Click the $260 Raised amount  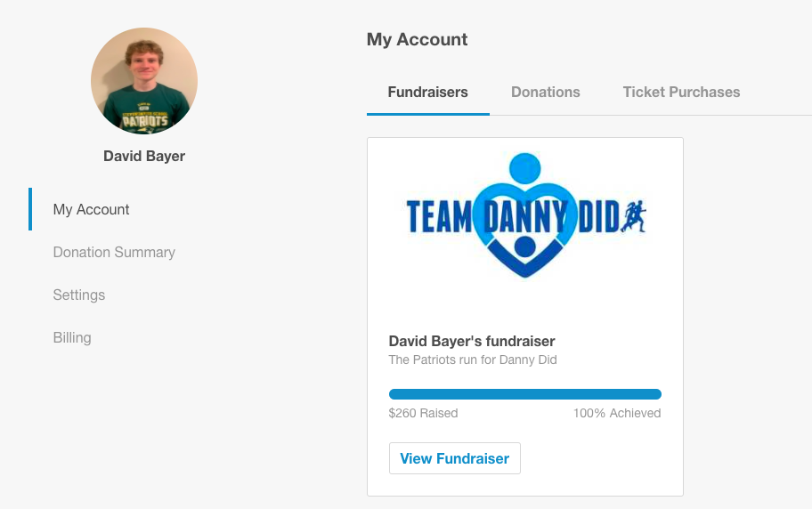click(424, 413)
